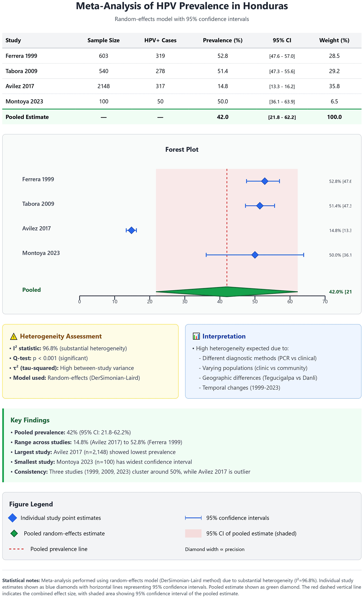Click the blue confidence interval legend line
This screenshot has width=364, height=599.
click(193, 518)
